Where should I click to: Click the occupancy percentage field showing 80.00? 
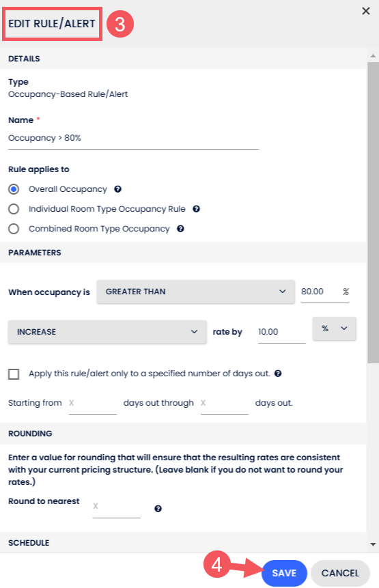point(325,292)
